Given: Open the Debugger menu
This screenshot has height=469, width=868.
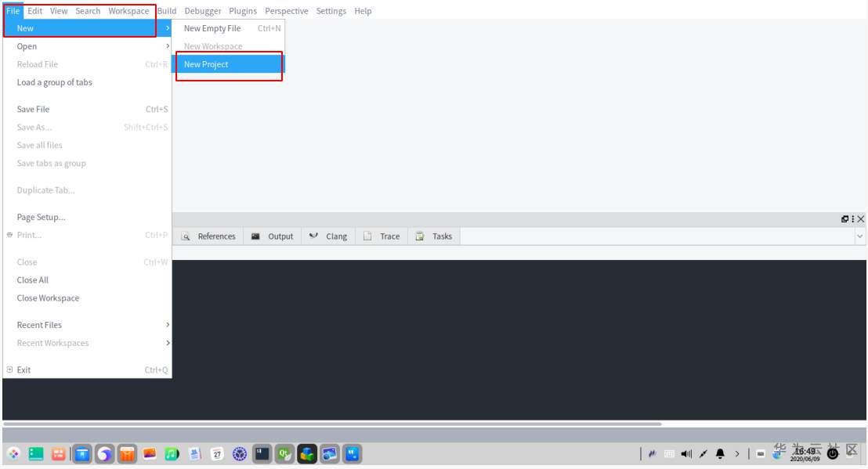Looking at the screenshot, I should 203,11.
